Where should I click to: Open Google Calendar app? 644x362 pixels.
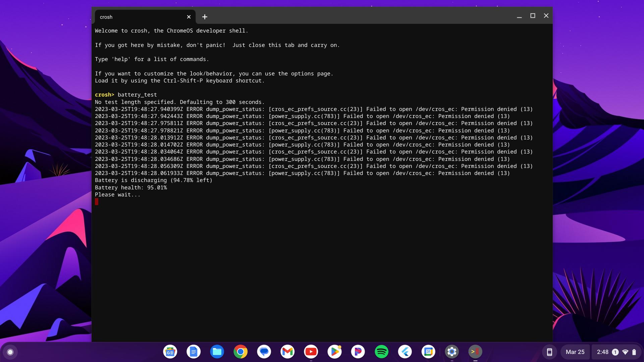tap(428, 352)
